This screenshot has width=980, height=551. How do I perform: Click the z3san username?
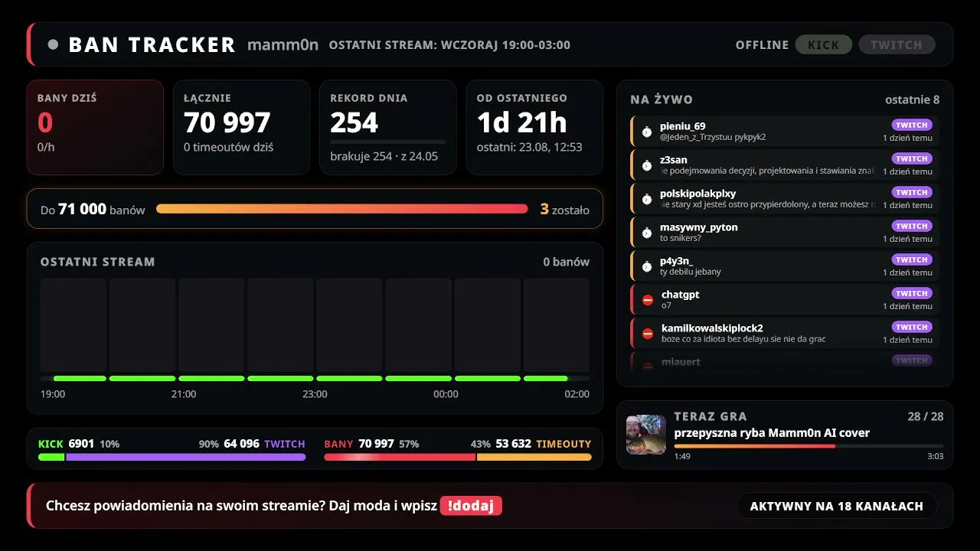(674, 160)
